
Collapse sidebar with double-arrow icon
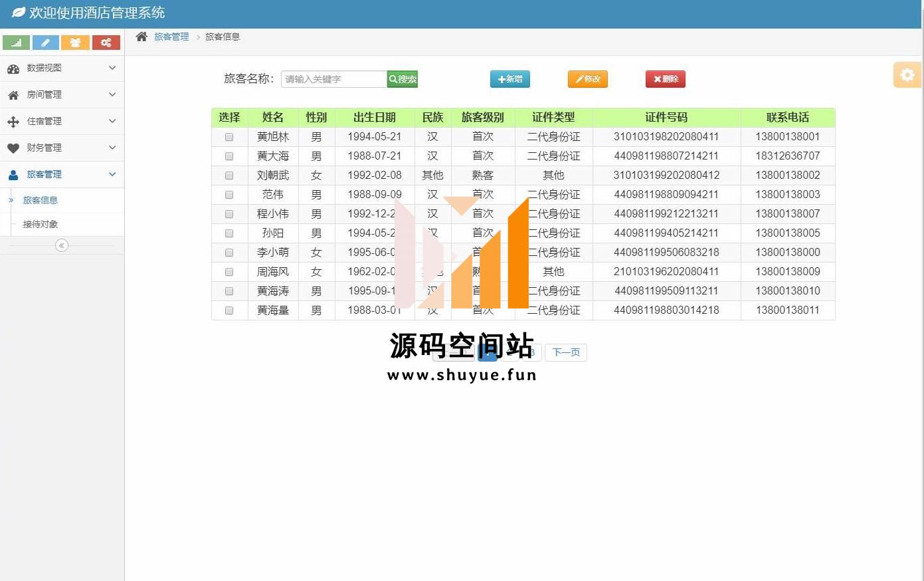coord(62,245)
